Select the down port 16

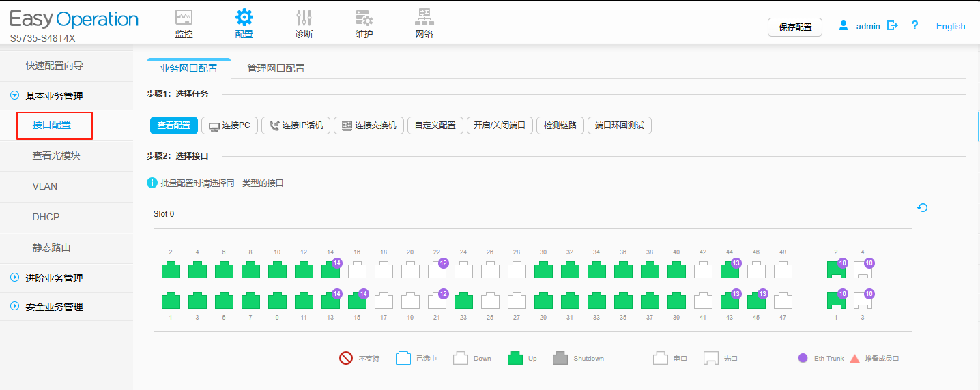coord(357,270)
